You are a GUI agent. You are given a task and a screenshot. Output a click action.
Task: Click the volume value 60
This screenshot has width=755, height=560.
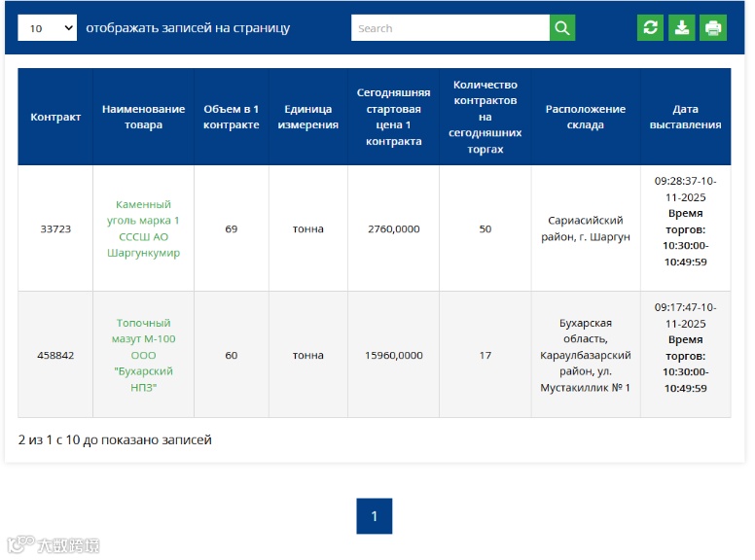pyautogui.click(x=232, y=355)
